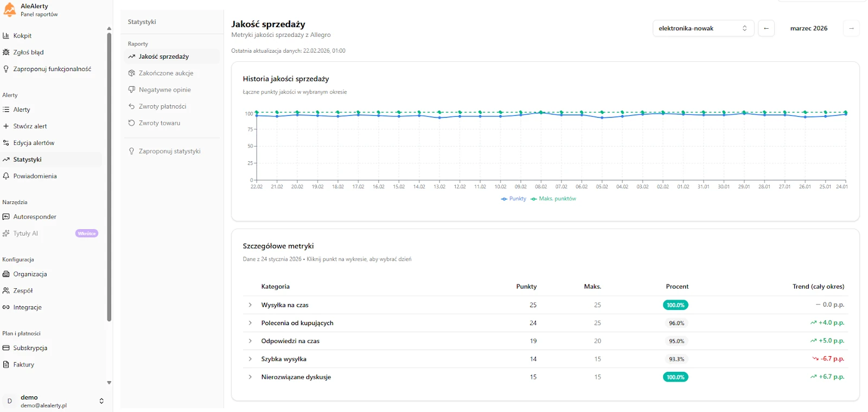
Task: Click the Autoresponder message icon
Action: pyautogui.click(x=6, y=217)
